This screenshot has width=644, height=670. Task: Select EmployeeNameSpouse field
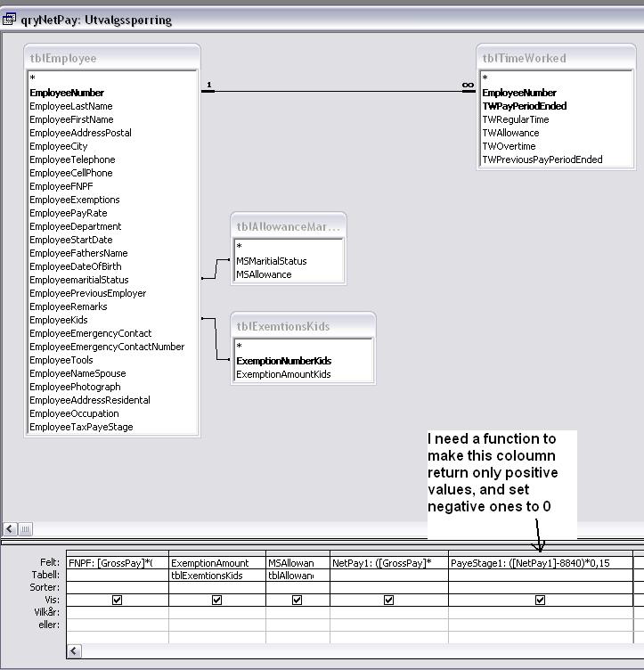tap(112, 373)
